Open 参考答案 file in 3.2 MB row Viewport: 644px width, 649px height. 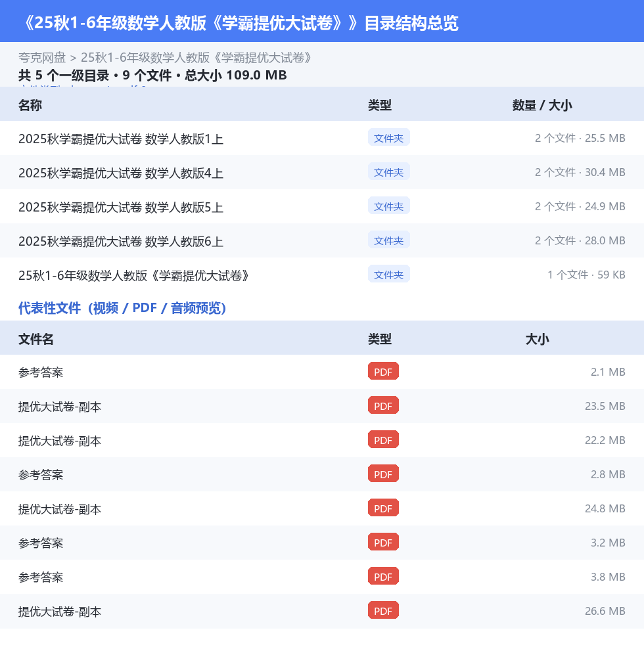(41, 543)
